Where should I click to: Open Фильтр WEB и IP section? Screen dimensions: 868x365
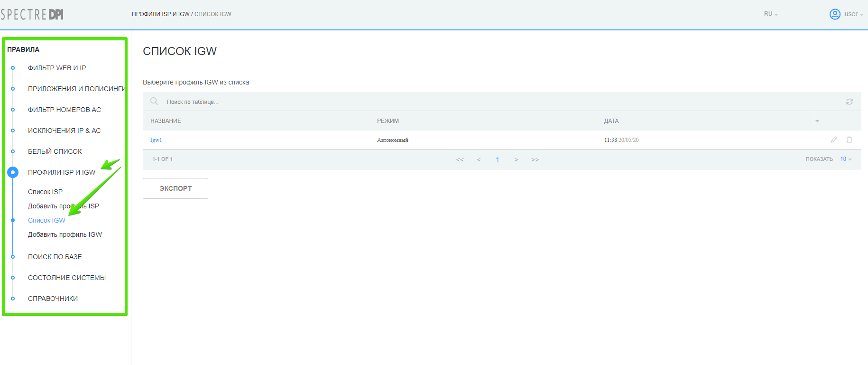[x=57, y=68]
